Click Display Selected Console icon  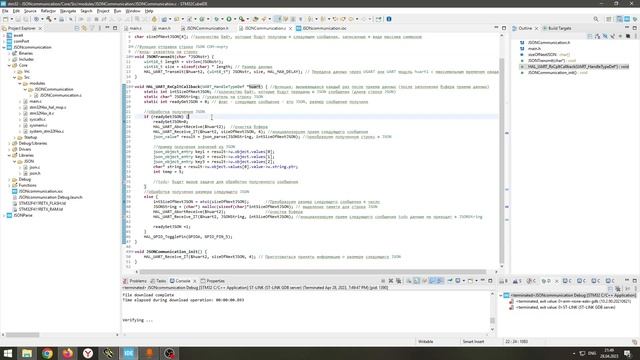click(x=459, y=281)
